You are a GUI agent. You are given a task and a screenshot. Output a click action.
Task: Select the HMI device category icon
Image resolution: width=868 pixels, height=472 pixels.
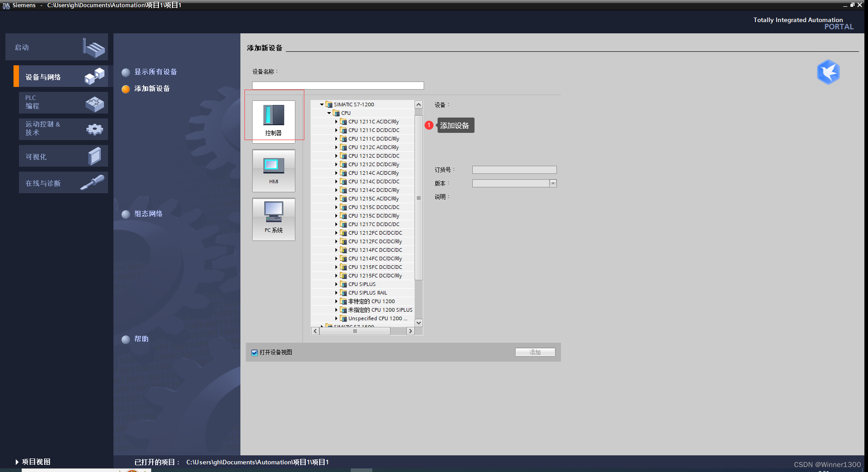point(274,171)
